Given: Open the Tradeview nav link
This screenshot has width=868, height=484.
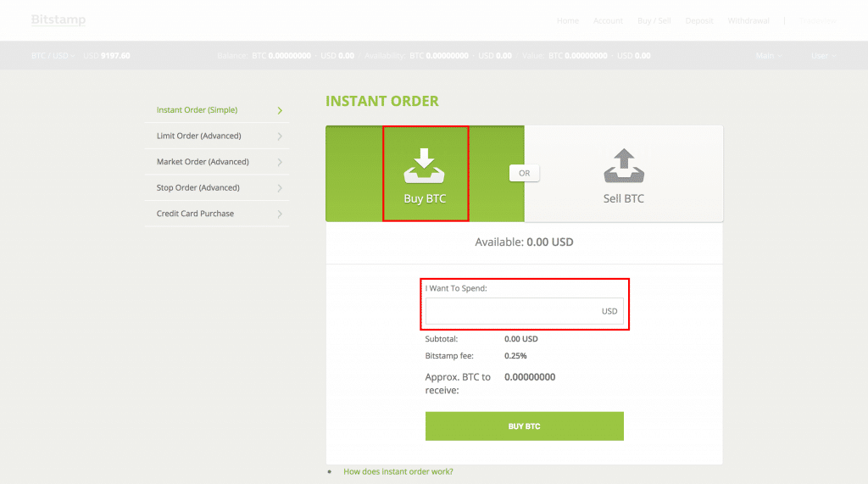Looking at the screenshot, I should pos(818,20).
